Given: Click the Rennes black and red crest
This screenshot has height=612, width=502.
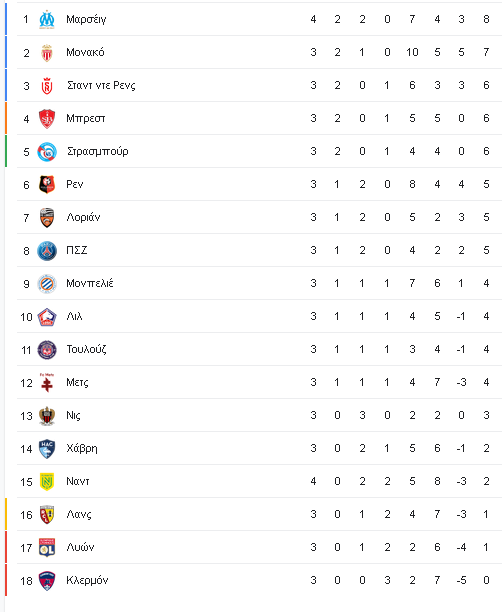Looking at the screenshot, I should pyautogui.click(x=47, y=185).
